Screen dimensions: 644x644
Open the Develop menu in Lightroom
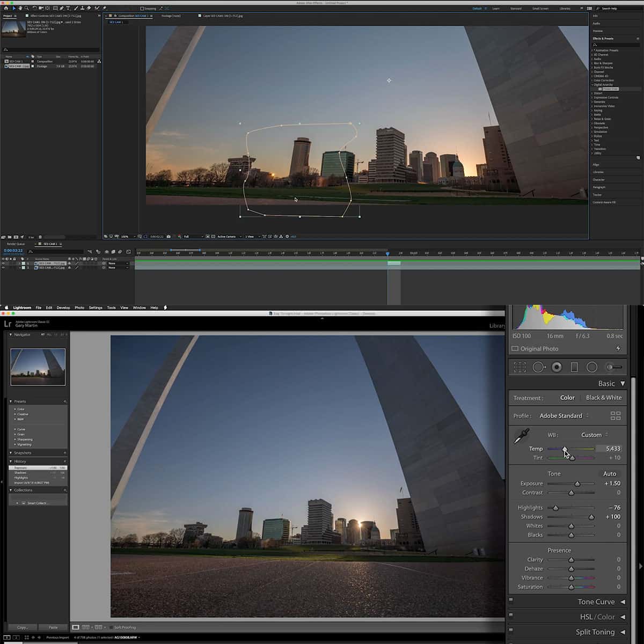tap(63, 308)
